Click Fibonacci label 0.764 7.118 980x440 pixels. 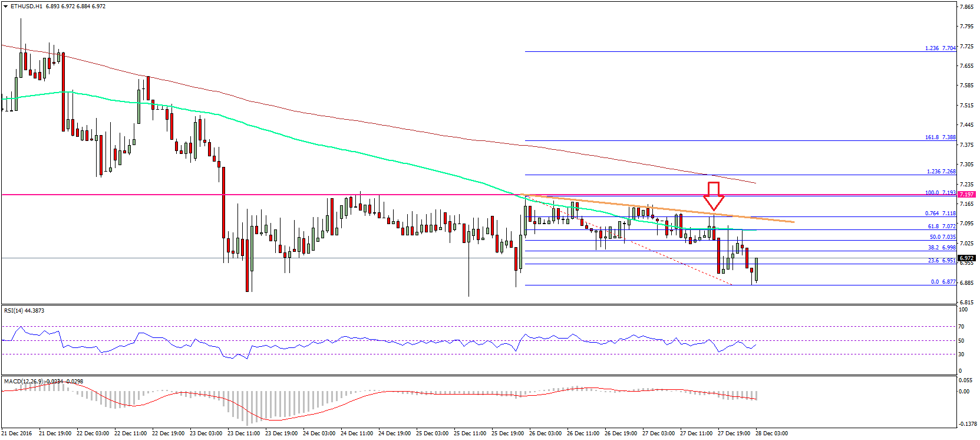(941, 214)
